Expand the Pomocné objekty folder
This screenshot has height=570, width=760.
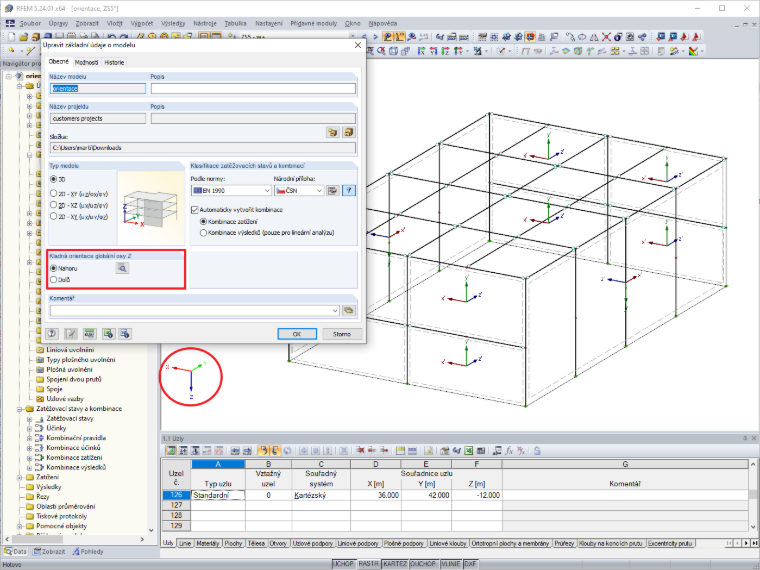click(x=20, y=526)
